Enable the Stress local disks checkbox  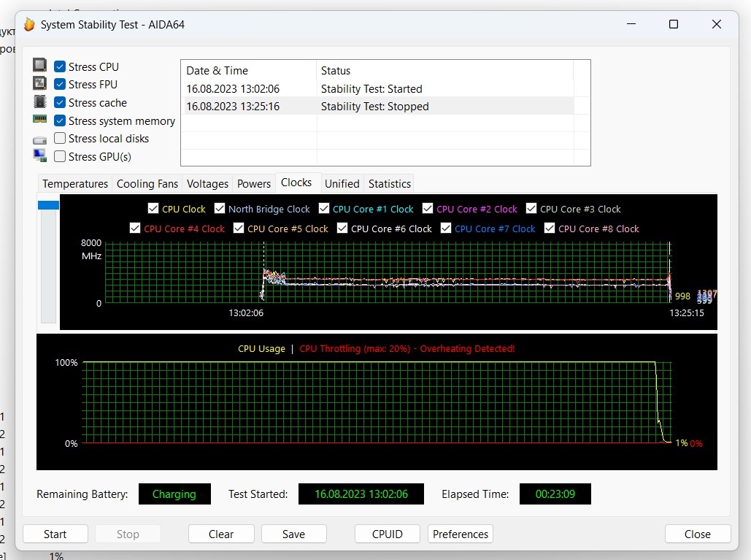(x=60, y=138)
